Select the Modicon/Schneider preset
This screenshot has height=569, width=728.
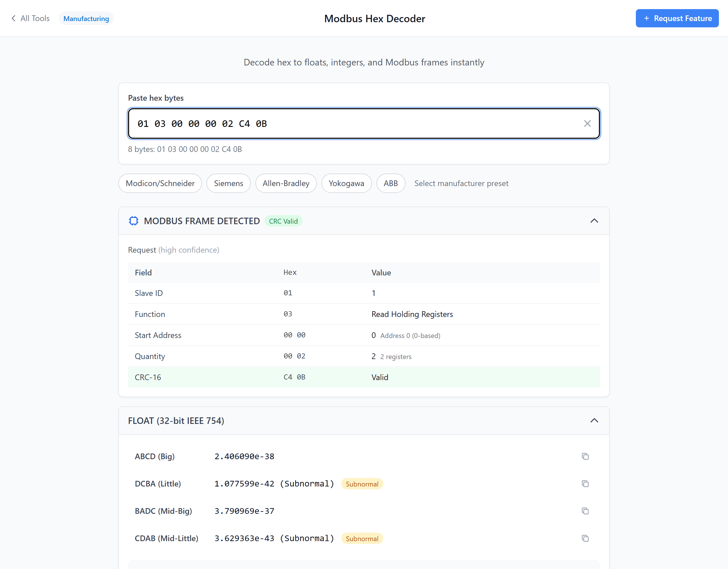tap(160, 183)
